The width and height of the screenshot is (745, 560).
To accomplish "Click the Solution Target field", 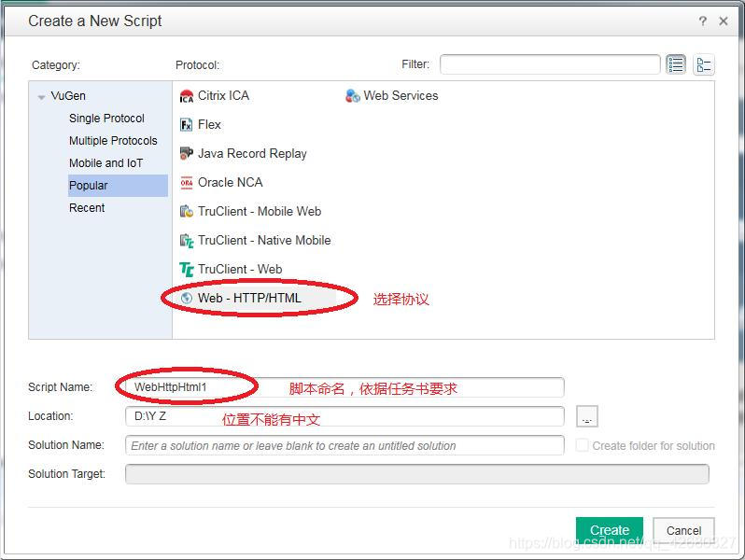I will (x=416, y=474).
